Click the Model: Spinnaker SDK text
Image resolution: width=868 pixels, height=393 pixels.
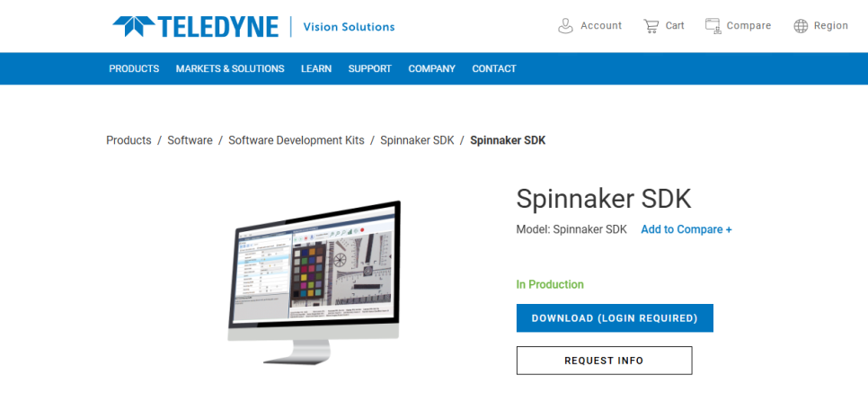tap(571, 229)
